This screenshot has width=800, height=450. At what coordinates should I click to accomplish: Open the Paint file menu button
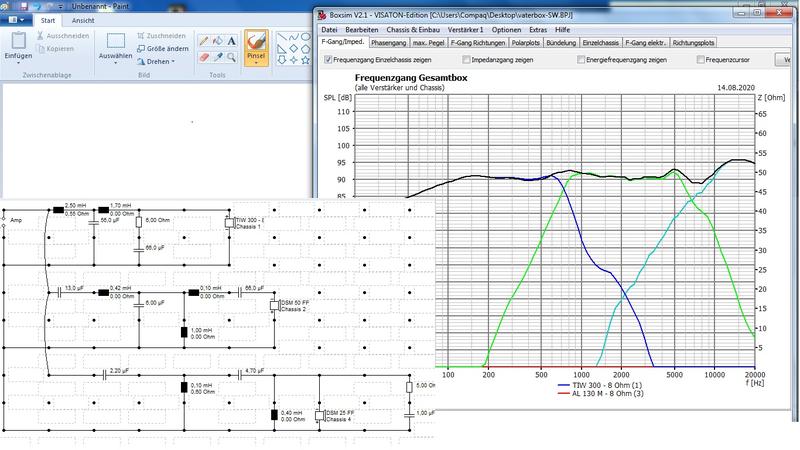pos(15,19)
